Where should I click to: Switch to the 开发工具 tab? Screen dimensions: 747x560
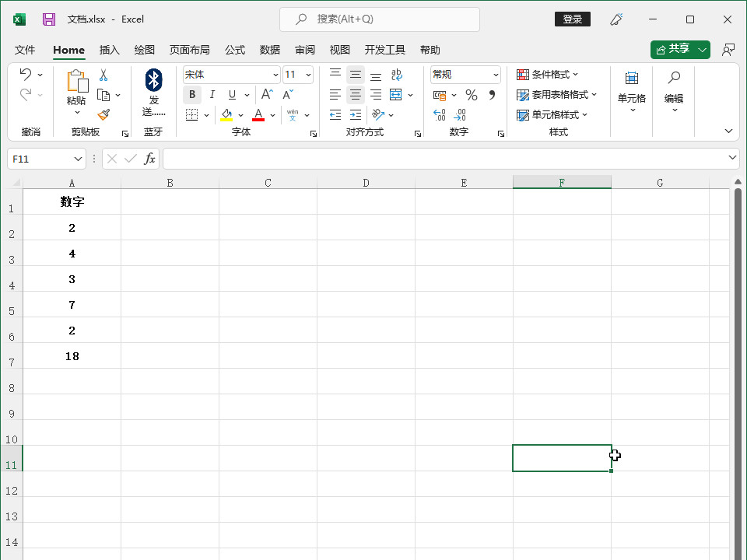coord(385,50)
